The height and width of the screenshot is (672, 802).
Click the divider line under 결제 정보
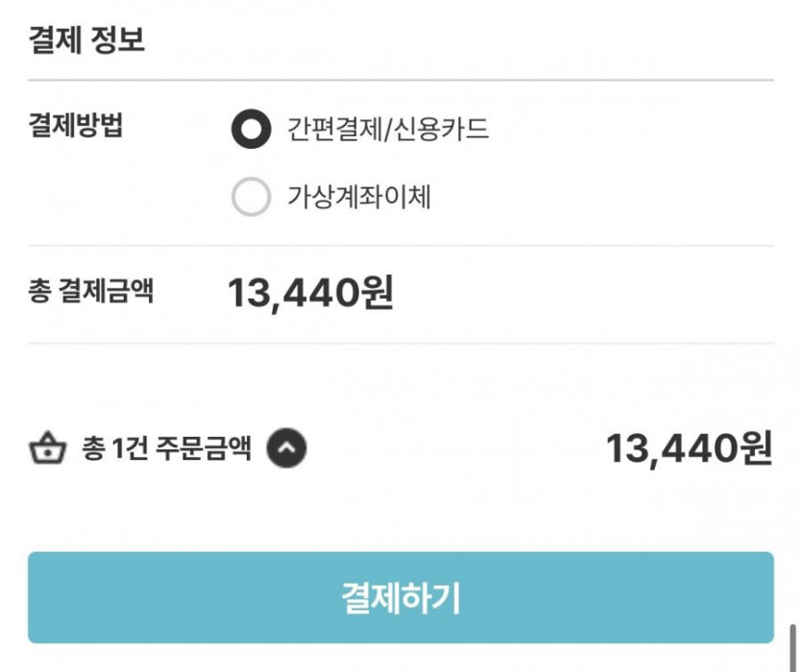point(401,80)
